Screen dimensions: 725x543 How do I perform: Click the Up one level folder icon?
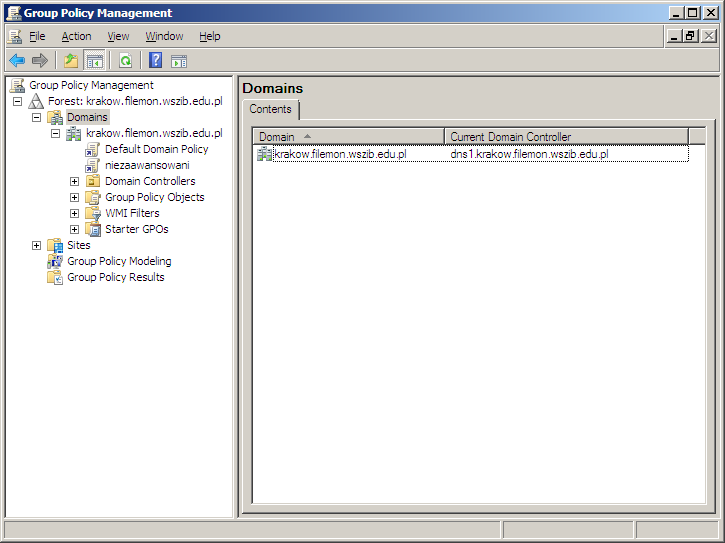point(71,61)
